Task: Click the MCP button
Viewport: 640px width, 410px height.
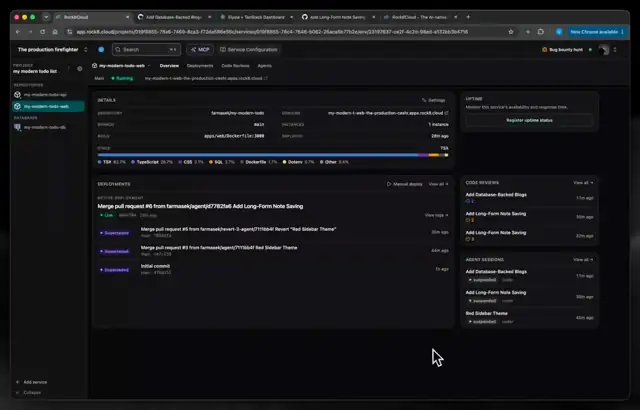Action: [x=200, y=50]
